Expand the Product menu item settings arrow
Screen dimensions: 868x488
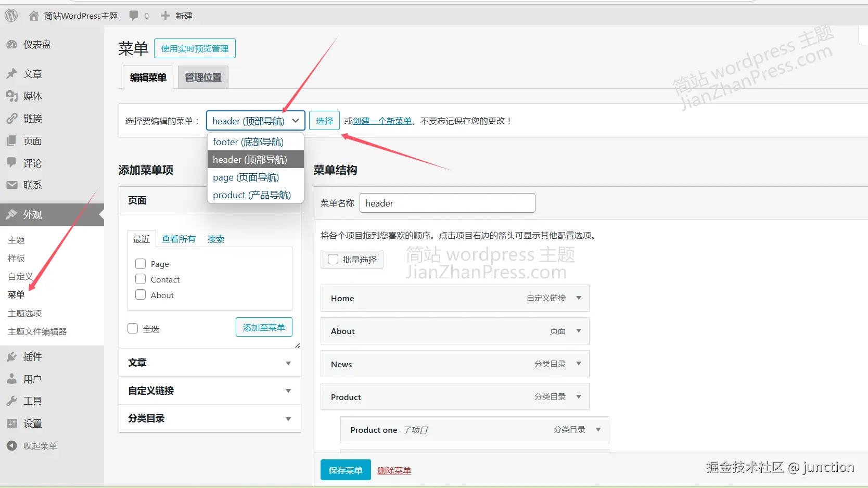tap(579, 396)
